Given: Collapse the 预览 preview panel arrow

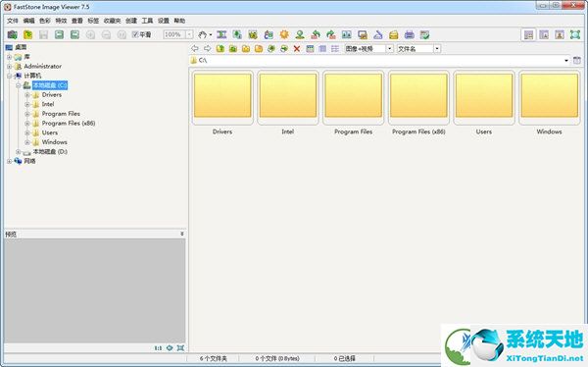Looking at the screenshot, I should pos(182,234).
